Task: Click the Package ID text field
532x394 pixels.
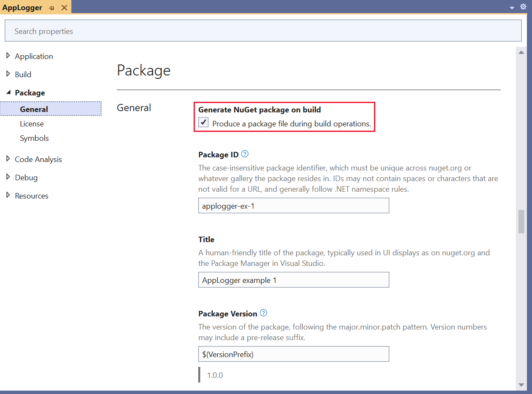Action: pyautogui.click(x=293, y=205)
